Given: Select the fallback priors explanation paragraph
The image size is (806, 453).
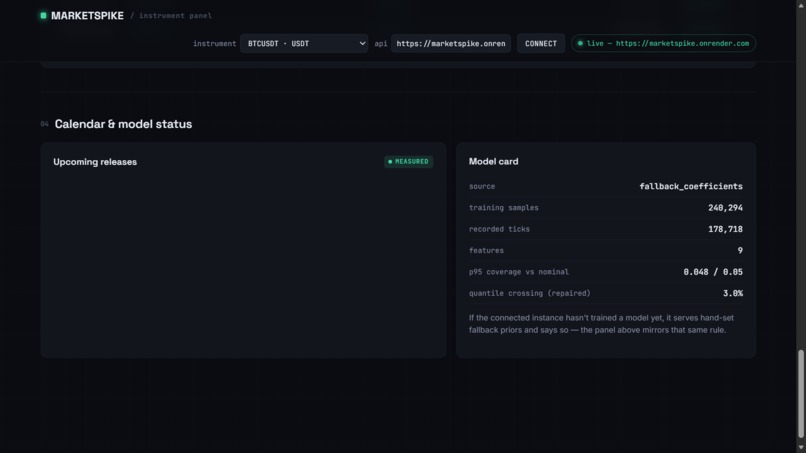Looking at the screenshot, I should 601,324.
